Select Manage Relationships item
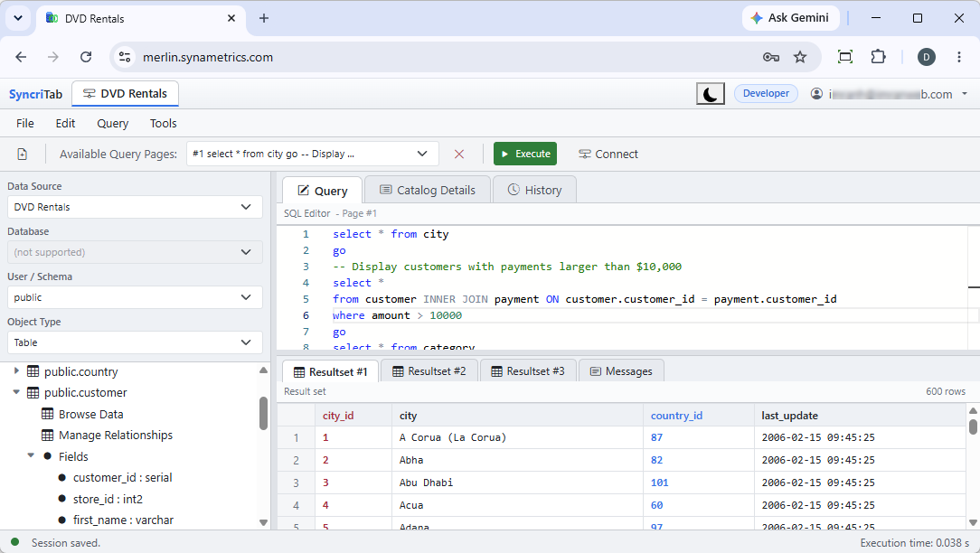 (116, 435)
